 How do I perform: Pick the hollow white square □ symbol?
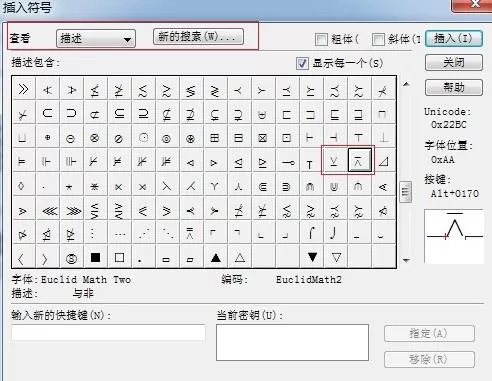(119, 257)
